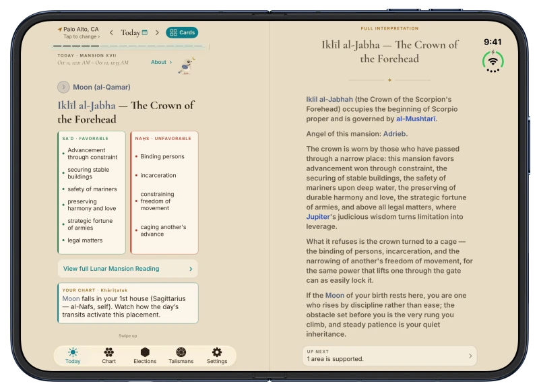Tap the Wi-Fi status icon
Screen dimensions: 539x392
493,61
